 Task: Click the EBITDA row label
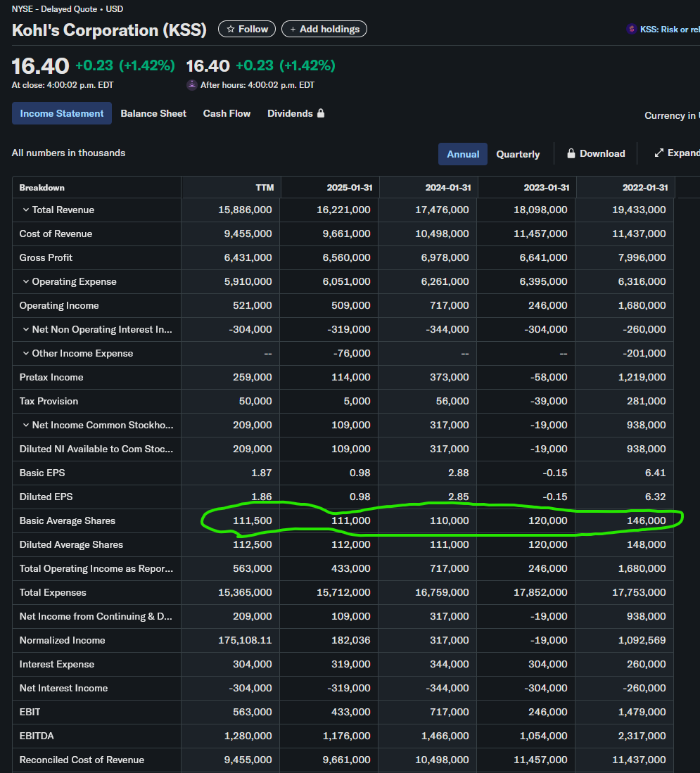(37, 736)
